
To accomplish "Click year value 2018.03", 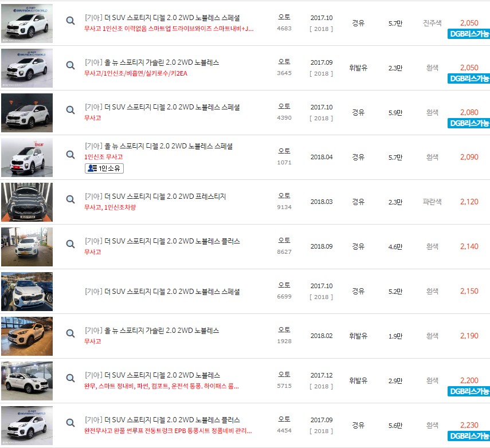I will (x=322, y=202).
